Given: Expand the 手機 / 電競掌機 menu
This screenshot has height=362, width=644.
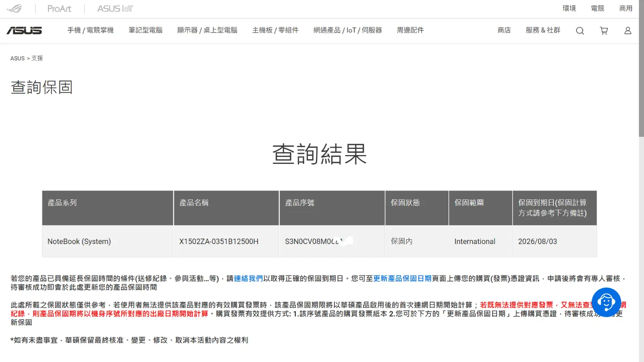Looking at the screenshot, I should (x=90, y=30).
